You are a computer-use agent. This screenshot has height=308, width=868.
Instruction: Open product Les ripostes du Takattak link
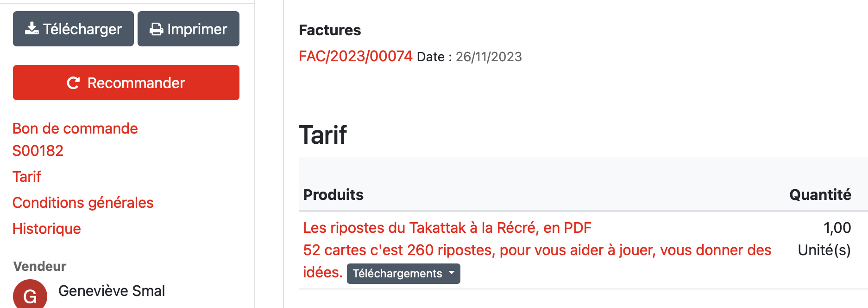click(447, 228)
